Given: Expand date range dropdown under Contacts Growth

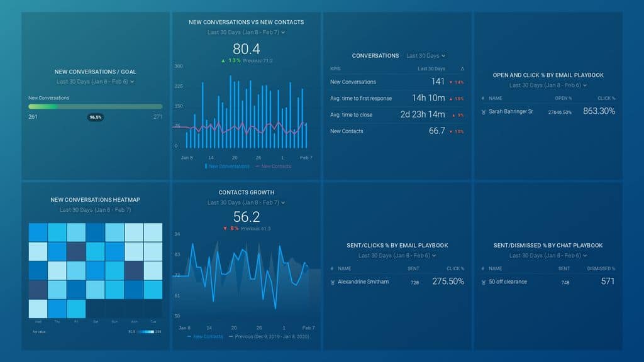Looking at the screenshot, I should click(246, 203).
